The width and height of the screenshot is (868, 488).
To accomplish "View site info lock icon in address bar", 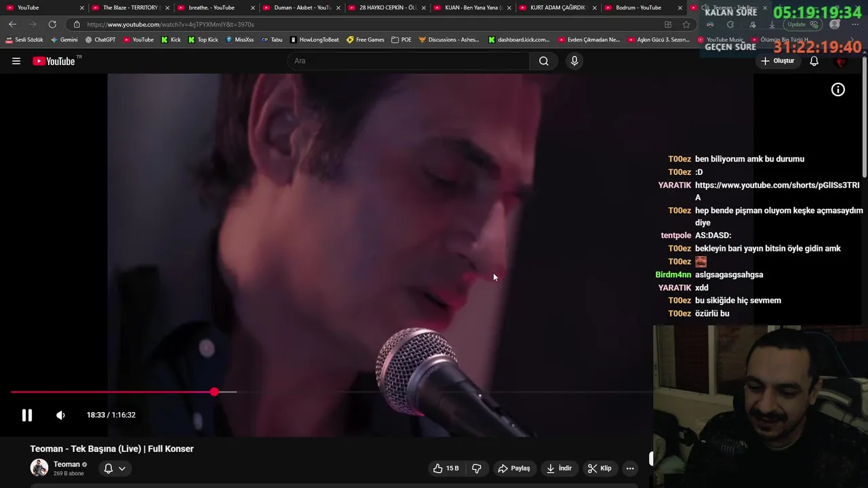I will point(77,24).
